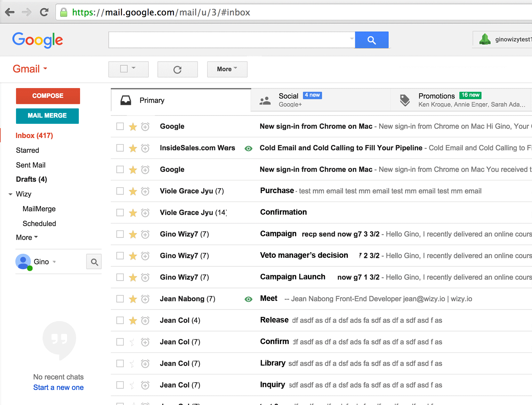The width and height of the screenshot is (532, 405).
Task: Unstar the first Google sign-in email
Action: (x=132, y=127)
